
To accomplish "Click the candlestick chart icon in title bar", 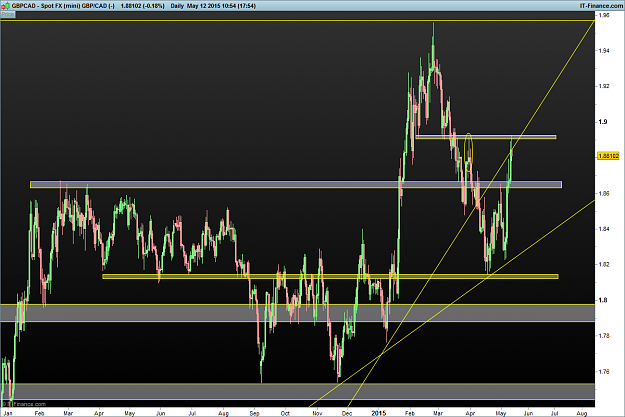I will pyautogui.click(x=5, y=6).
